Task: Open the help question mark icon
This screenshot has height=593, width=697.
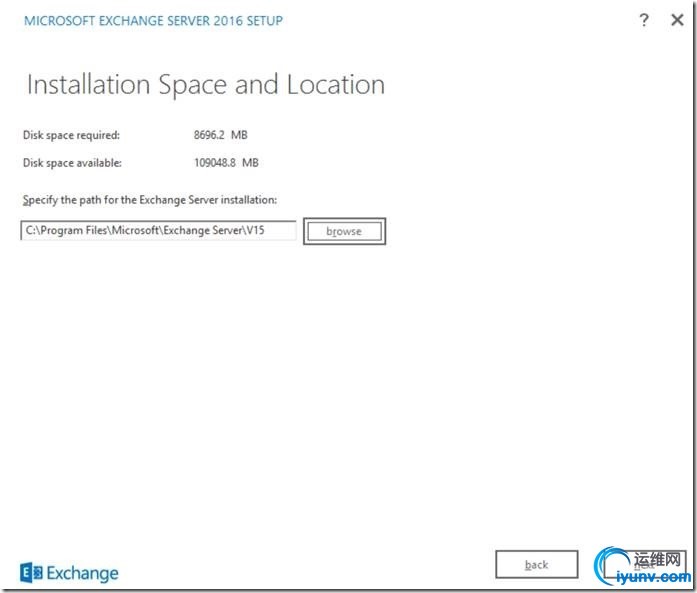Action: point(644,20)
